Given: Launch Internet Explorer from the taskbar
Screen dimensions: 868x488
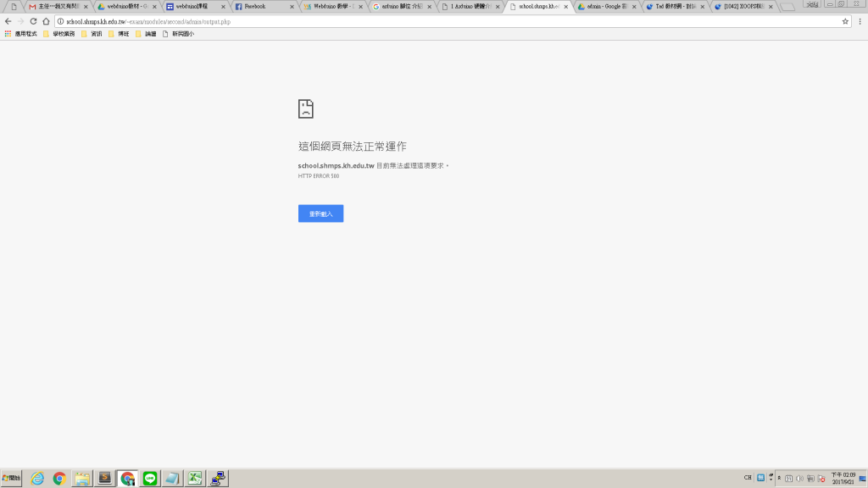Looking at the screenshot, I should (37, 479).
